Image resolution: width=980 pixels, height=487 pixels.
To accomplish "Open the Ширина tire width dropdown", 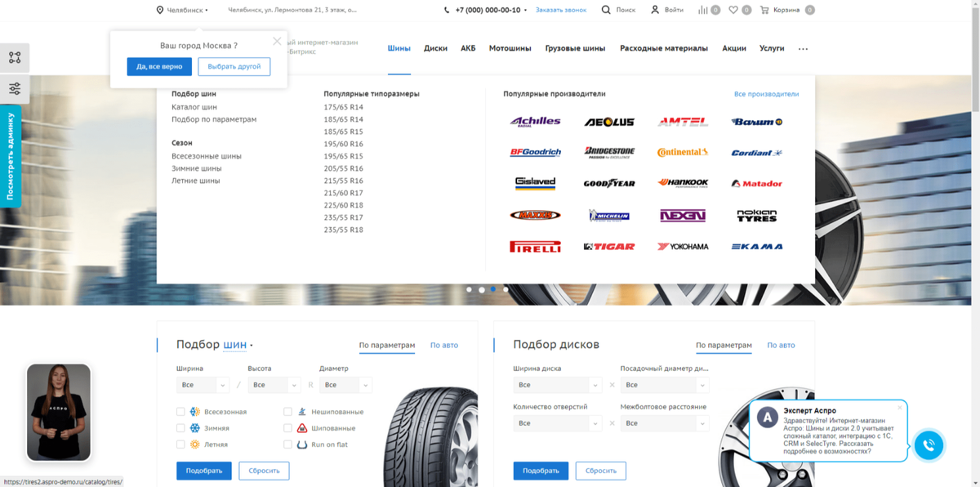I will (203, 385).
